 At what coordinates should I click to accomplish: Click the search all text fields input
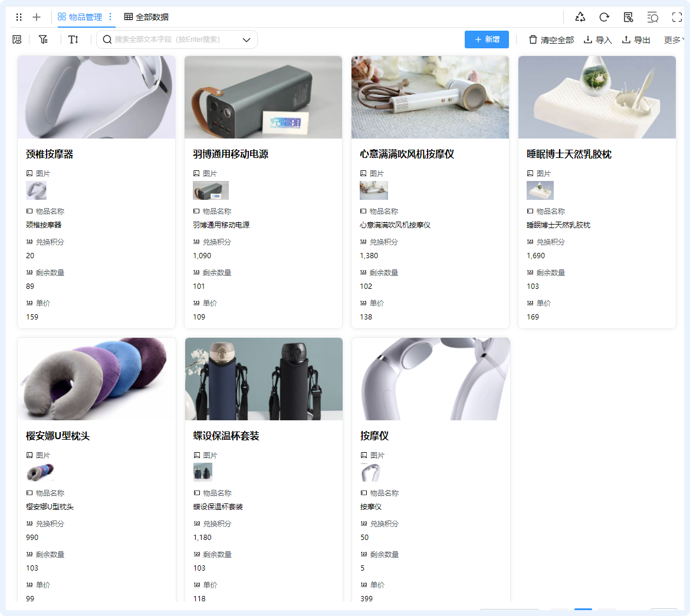click(171, 39)
